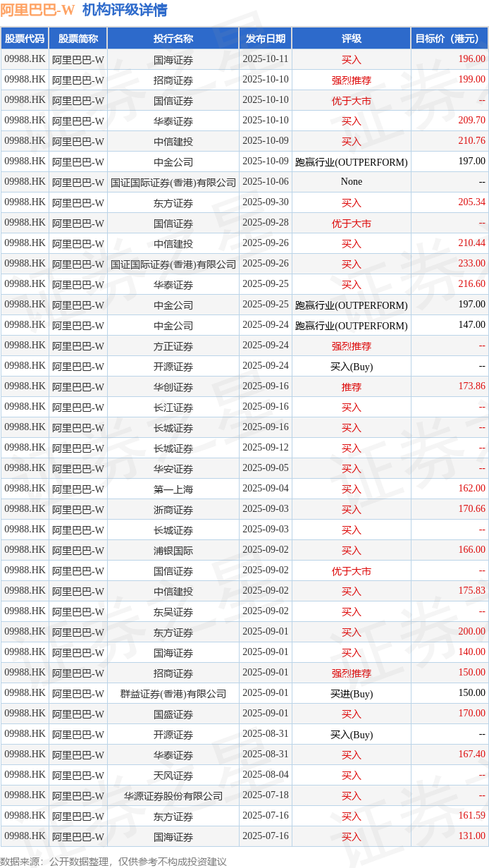Select the date 2025-09-12

266,448
